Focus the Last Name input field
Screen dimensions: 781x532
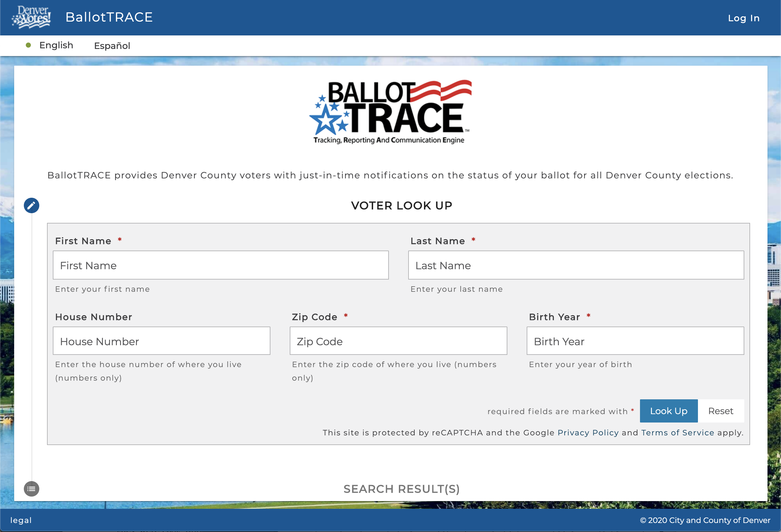coord(576,265)
